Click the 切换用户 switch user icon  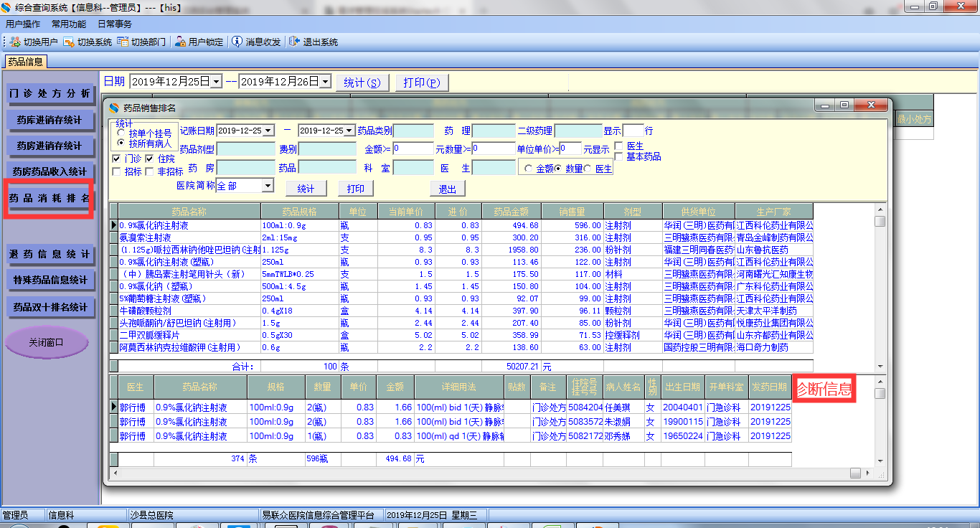point(15,42)
